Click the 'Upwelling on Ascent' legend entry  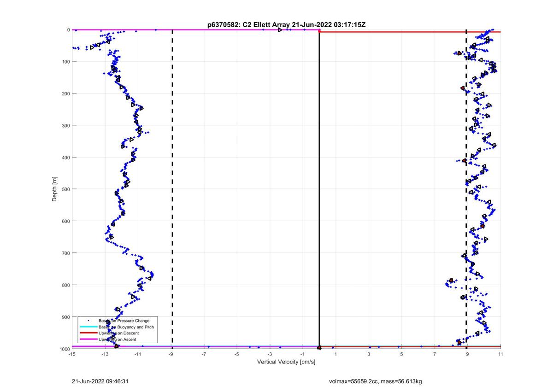tap(118, 339)
